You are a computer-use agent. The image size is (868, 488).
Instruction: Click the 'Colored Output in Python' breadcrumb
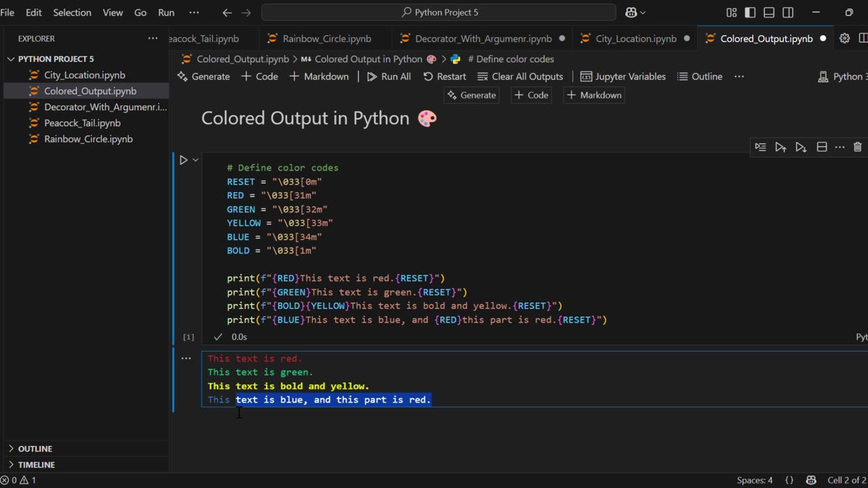coord(368,59)
